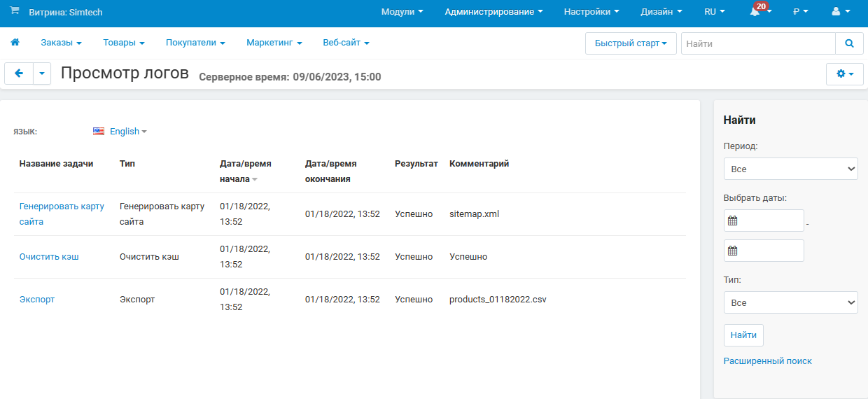868x399 pixels.
Task: Open the RU language dropdown
Action: 715,12
